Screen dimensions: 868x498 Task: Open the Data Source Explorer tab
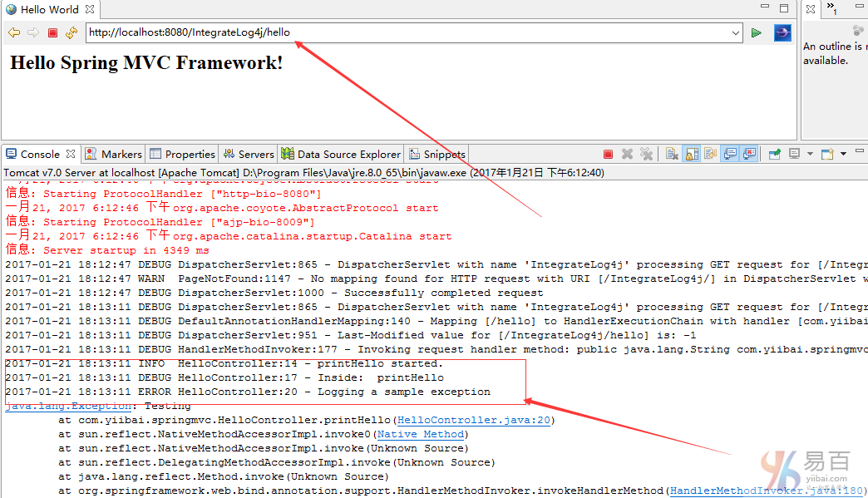(x=341, y=154)
